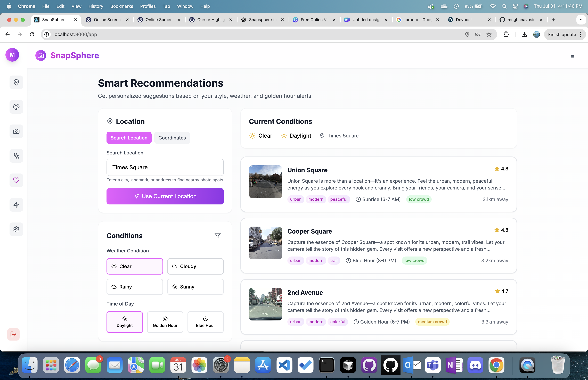Click the lightning bolt sidebar icon

point(16,205)
